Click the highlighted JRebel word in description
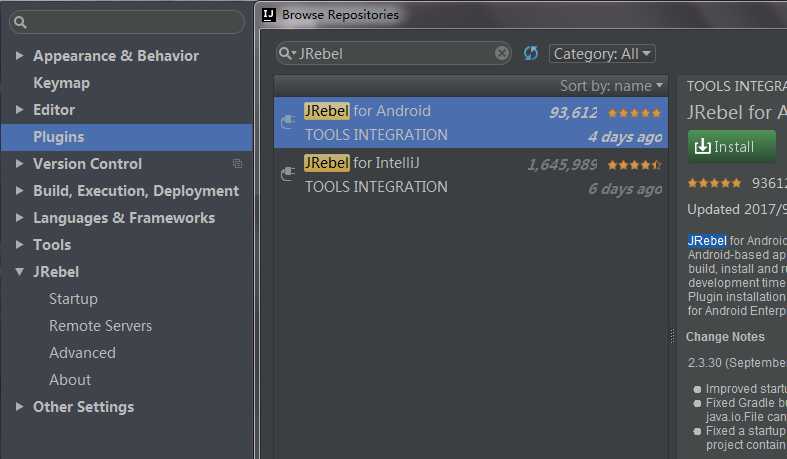 [x=707, y=241]
